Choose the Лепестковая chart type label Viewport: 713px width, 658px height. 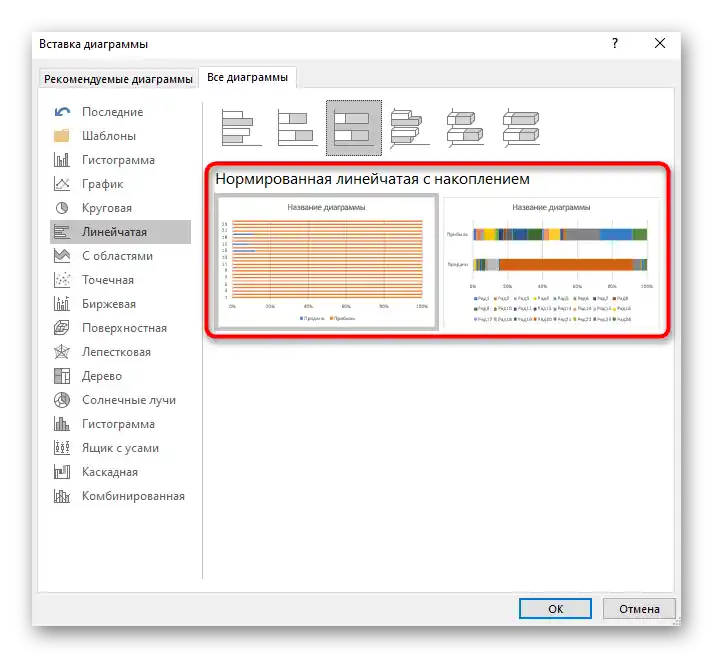[x=116, y=352]
